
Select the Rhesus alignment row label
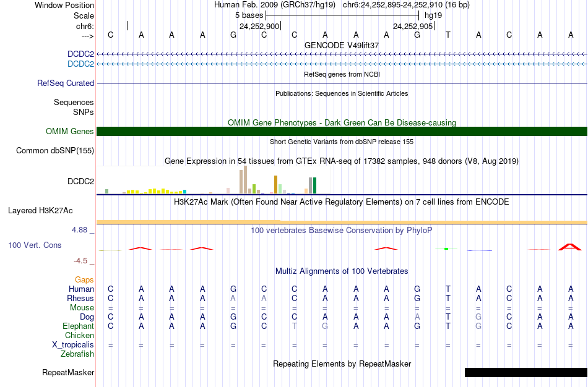pos(80,298)
